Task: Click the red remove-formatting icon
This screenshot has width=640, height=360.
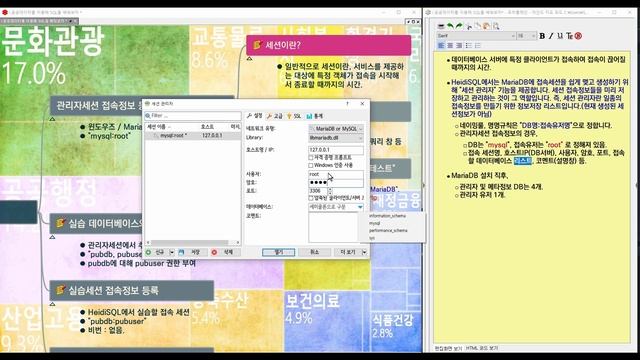Action: pyautogui.click(x=578, y=36)
